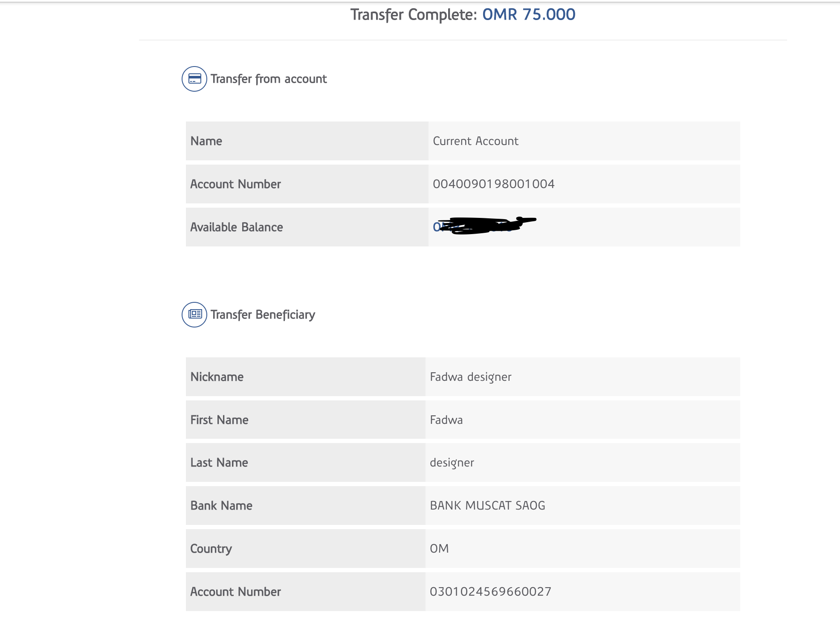Click the Transfer Beneficiary section icon

pyautogui.click(x=194, y=315)
